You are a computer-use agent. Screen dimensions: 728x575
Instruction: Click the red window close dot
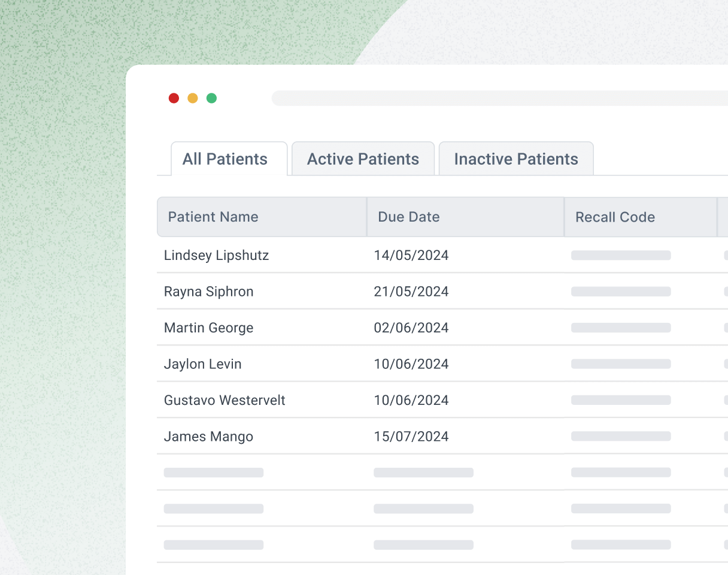pos(174,98)
